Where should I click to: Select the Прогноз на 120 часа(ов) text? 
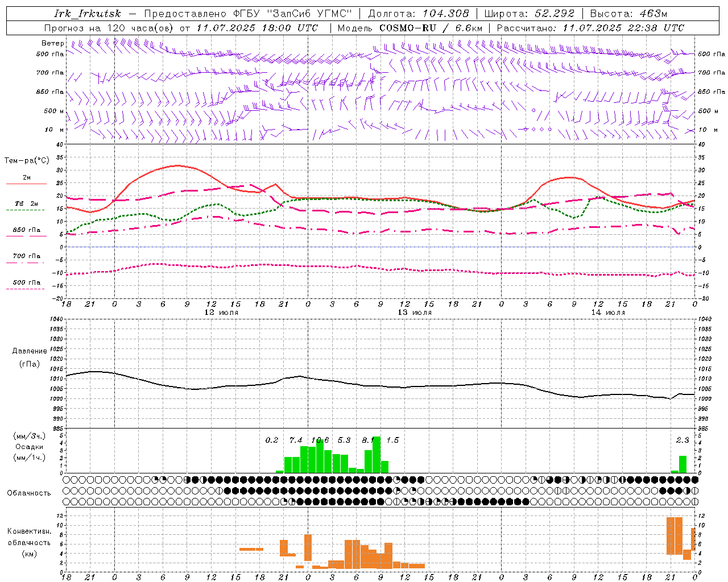point(110,28)
